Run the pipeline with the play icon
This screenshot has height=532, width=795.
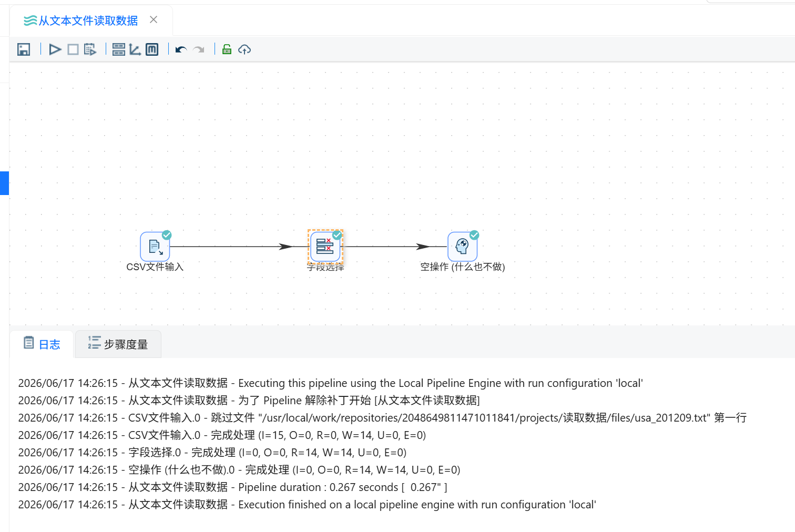click(x=55, y=49)
